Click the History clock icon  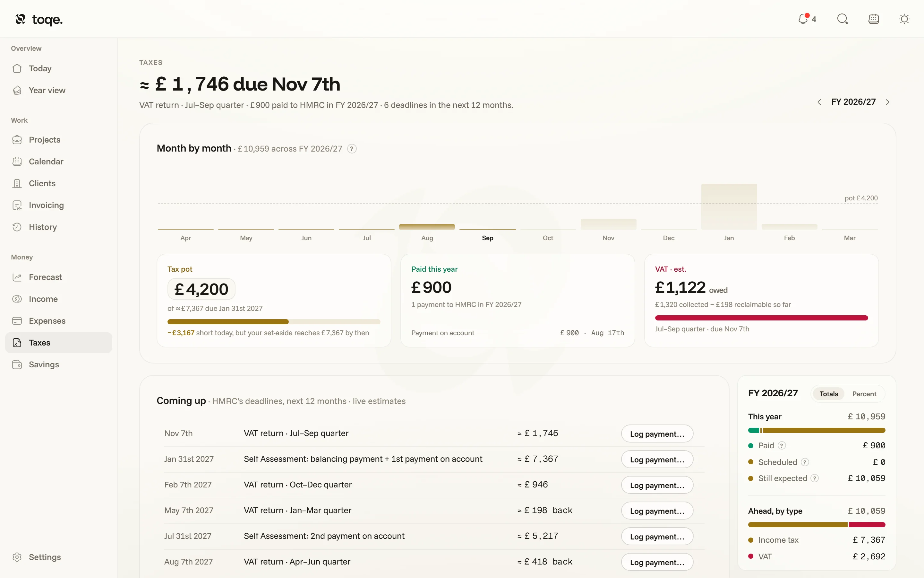[17, 227]
